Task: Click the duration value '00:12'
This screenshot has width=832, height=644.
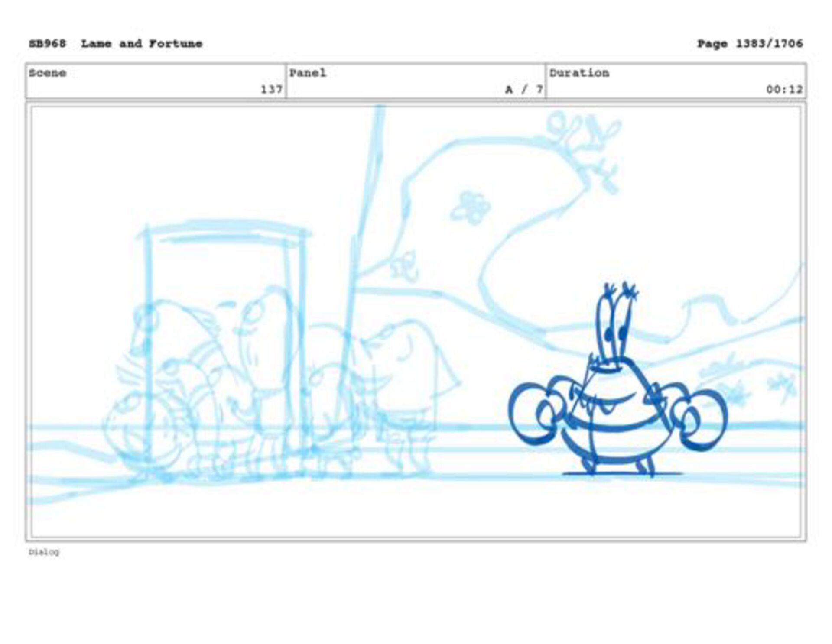Action: pyautogui.click(x=784, y=90)
